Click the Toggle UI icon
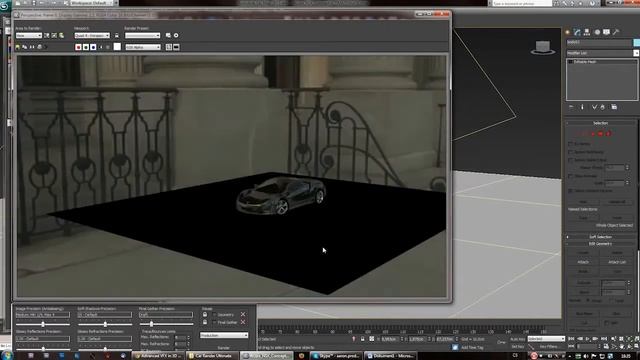Image resolution: width=640 pixels, height=360 pixels. tap(176, 47)
